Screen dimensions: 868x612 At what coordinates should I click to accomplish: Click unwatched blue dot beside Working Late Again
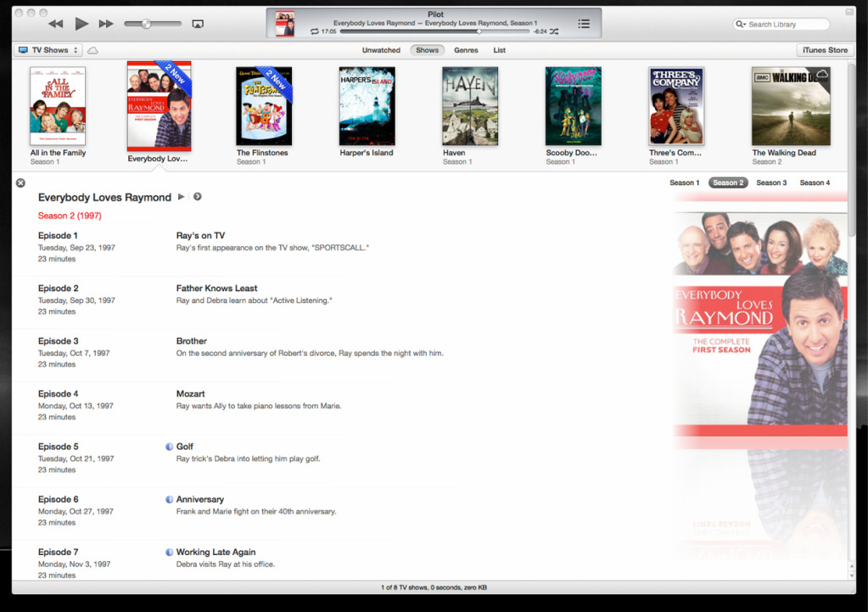170,553
